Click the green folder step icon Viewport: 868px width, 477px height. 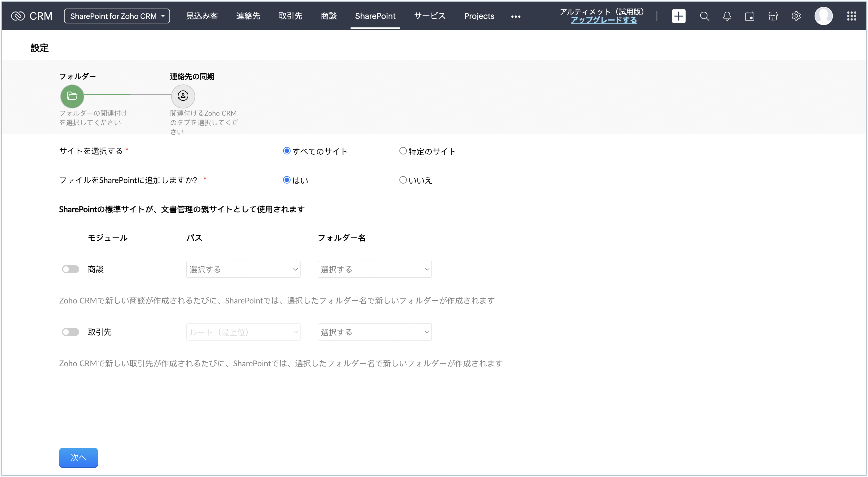[x=72, y=96]
